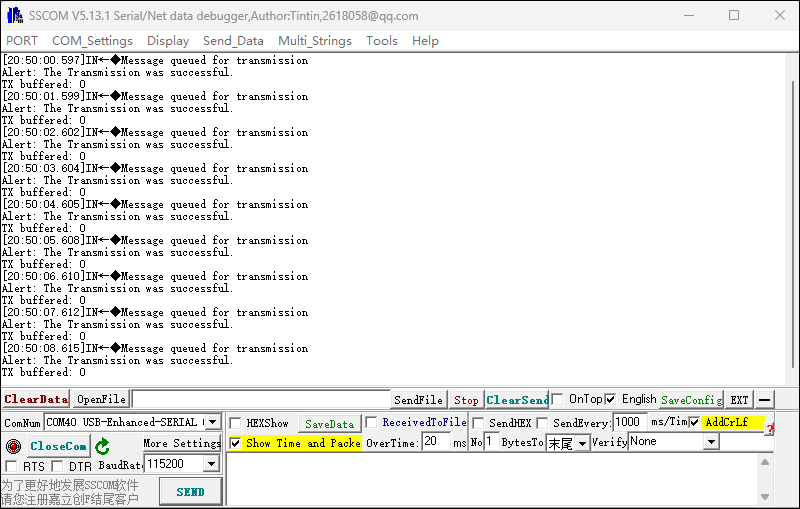Click the green refresh ports icon

tap(103, 446)
